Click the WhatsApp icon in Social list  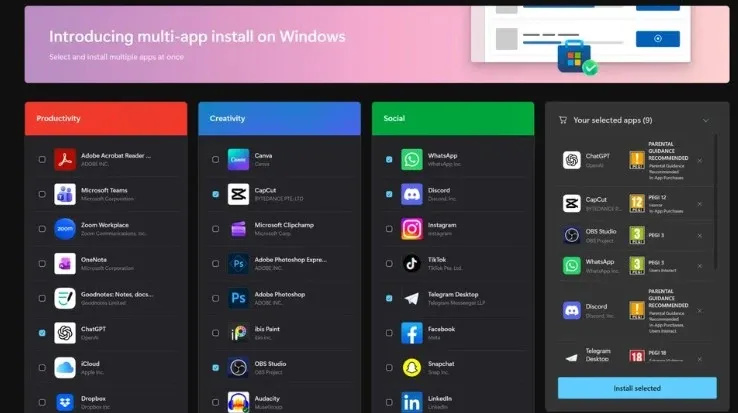click(412, 160)
